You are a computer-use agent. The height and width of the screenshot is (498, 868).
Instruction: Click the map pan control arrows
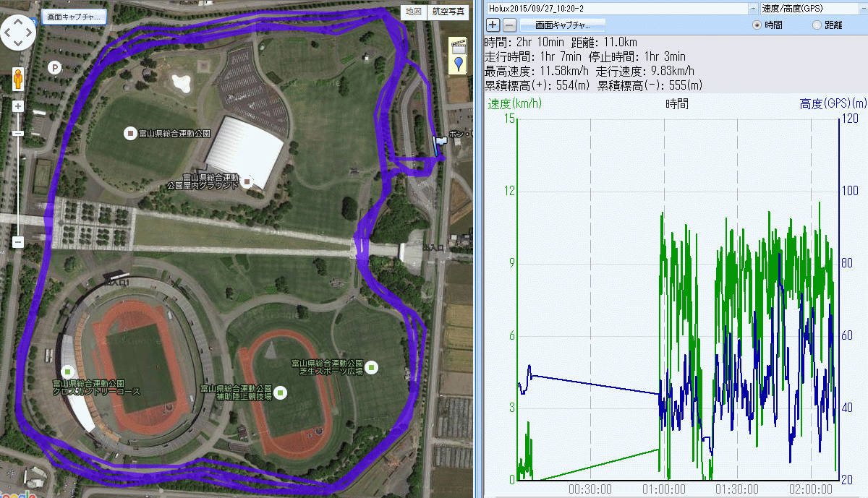pos(19,32)
